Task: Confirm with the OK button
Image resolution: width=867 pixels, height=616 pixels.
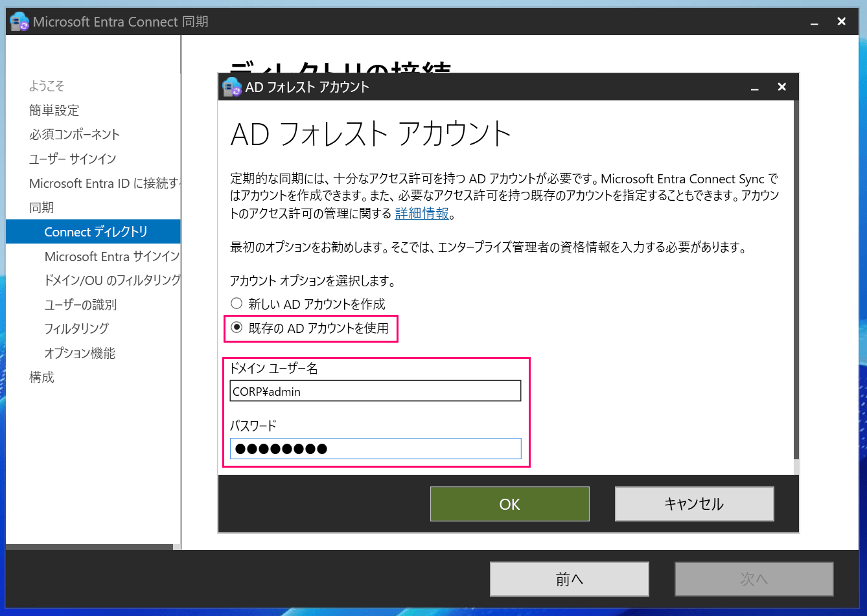Action: click(x=510, y=504)
